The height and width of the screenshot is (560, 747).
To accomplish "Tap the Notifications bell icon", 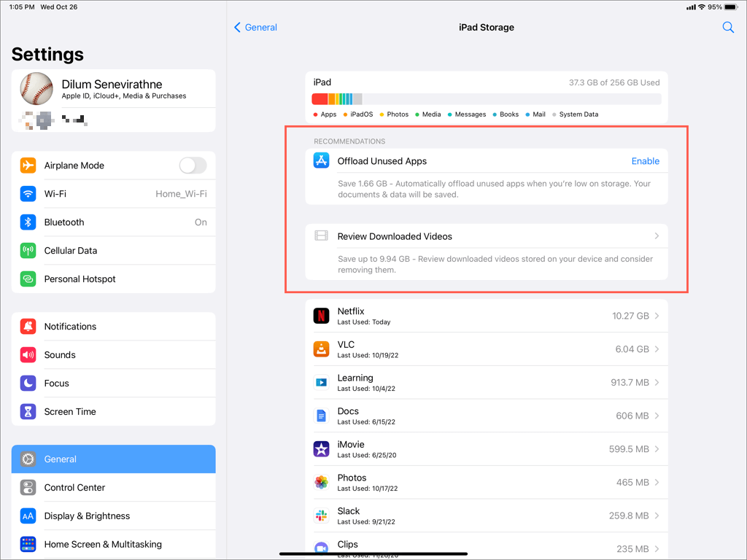I will click(x=28, y=326).
